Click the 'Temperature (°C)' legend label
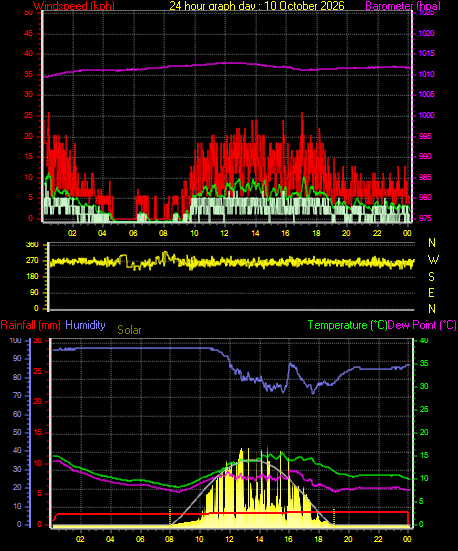The image size is (458, 551). click(347, 325)
